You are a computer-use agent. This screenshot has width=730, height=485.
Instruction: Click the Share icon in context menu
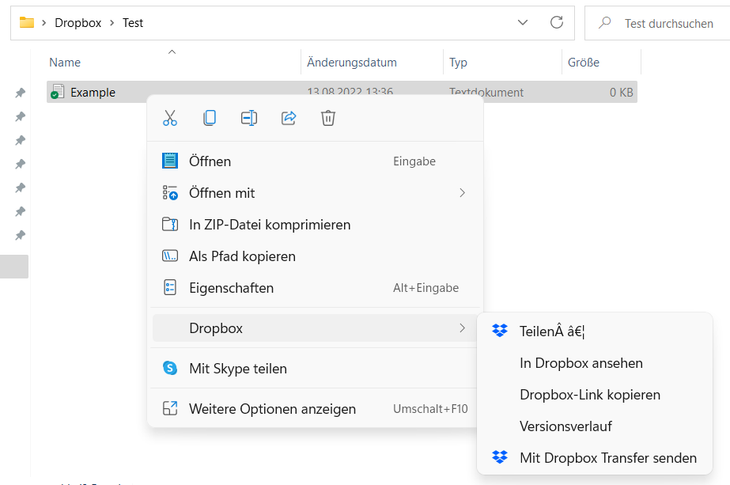click(x=289, y=118)
